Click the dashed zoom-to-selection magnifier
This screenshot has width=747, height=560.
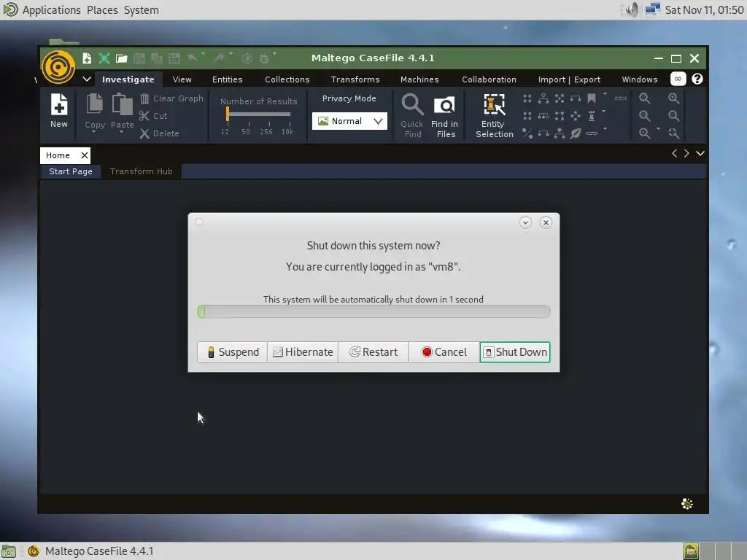673,133
